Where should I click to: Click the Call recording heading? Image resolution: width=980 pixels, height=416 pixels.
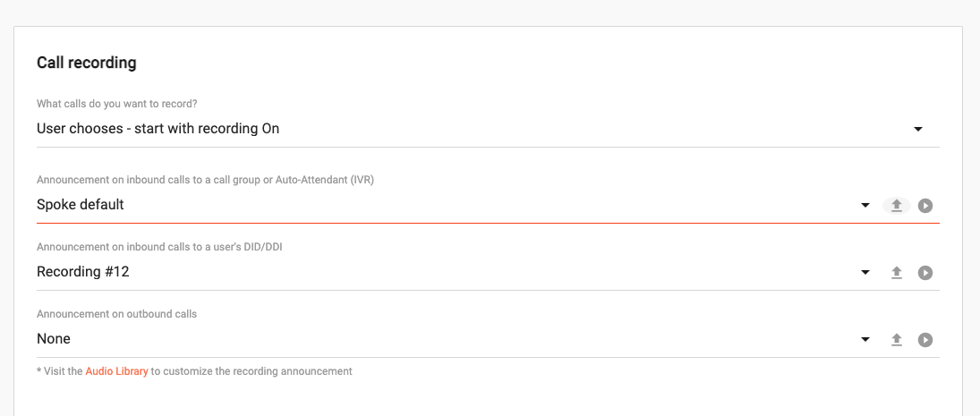[86, 63]
